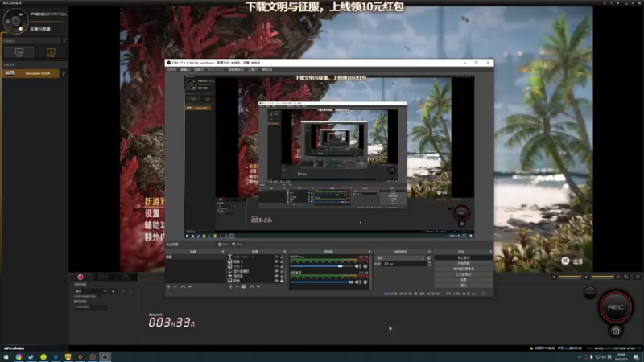The width and height of the screenshot is (644, 362).
Task: Open RECentral recording profile dropdown
Action: 90,291
